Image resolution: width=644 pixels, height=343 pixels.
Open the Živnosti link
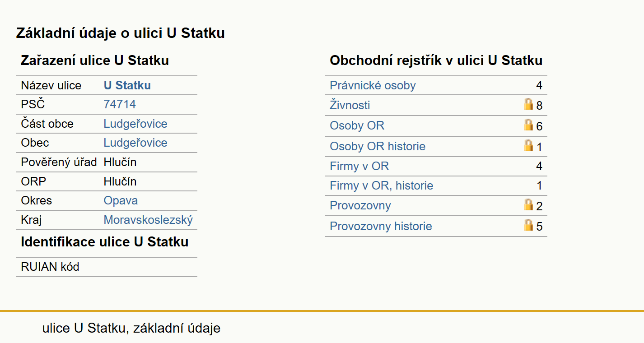point(350,105)
